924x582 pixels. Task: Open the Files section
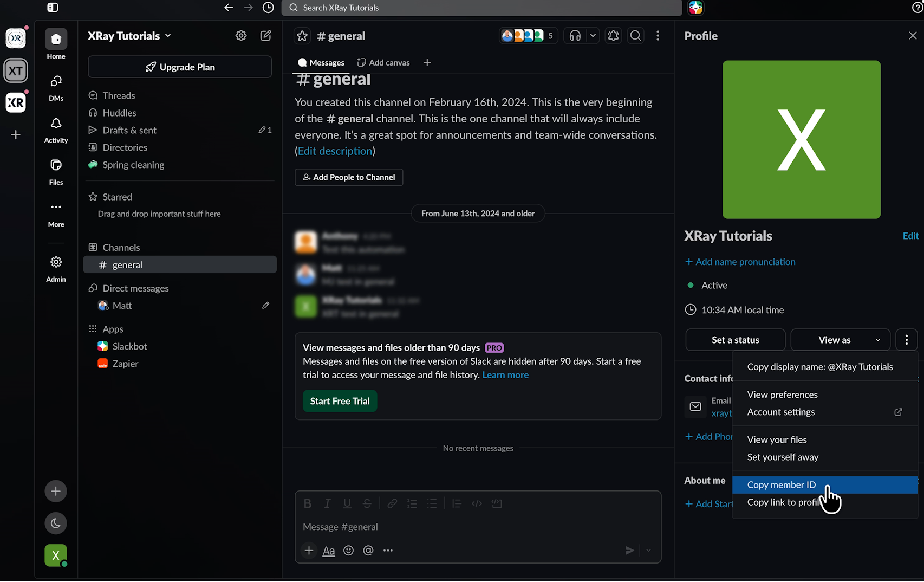click(x=56, y=171)
